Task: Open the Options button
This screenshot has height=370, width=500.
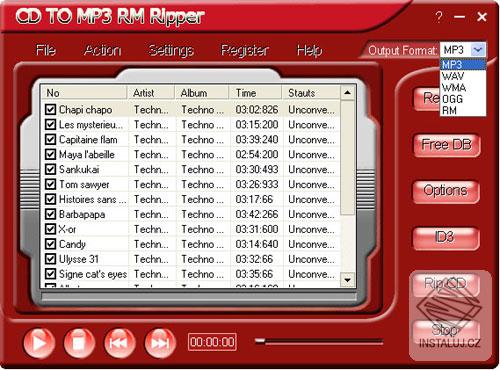Action: [446, 191]
